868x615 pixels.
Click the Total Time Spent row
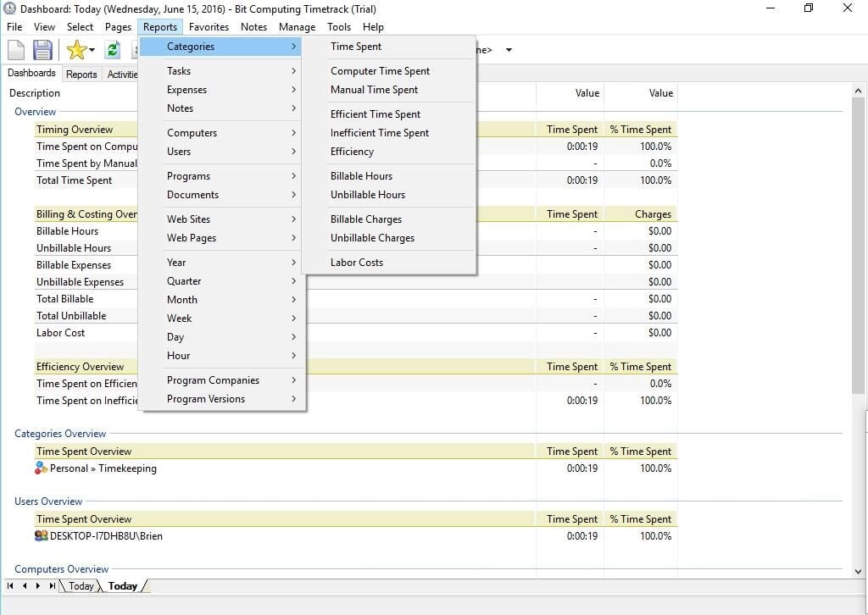[357, 180]
